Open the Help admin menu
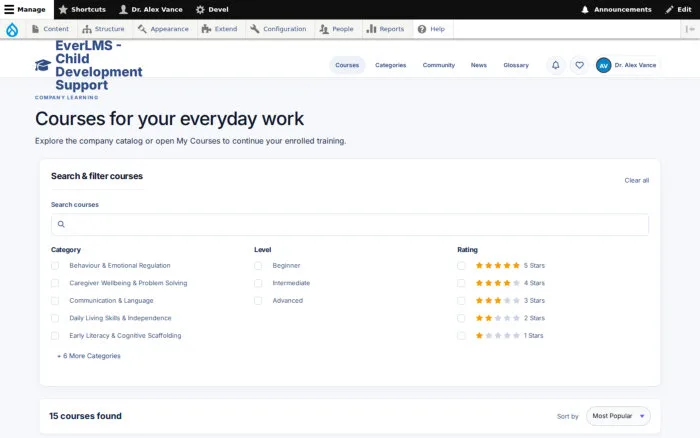Screen dimensions: 700x438 coord(431,29)
